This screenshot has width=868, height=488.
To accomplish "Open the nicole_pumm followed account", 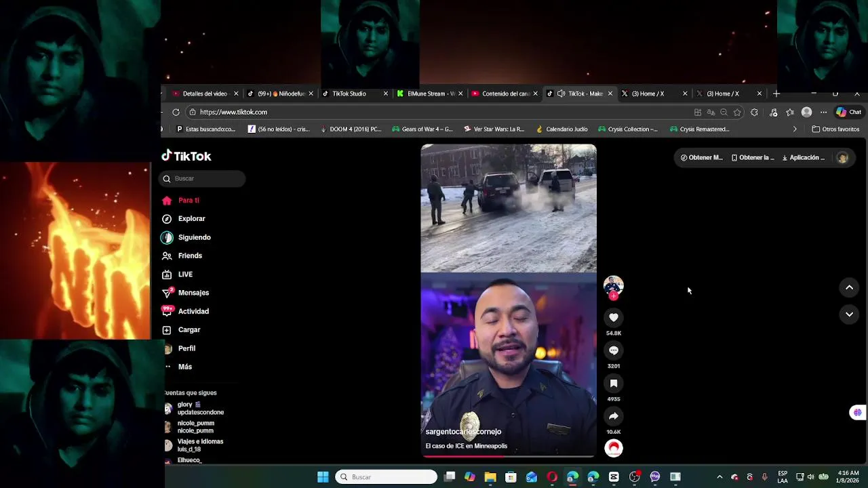I will [x=189, y=427].
